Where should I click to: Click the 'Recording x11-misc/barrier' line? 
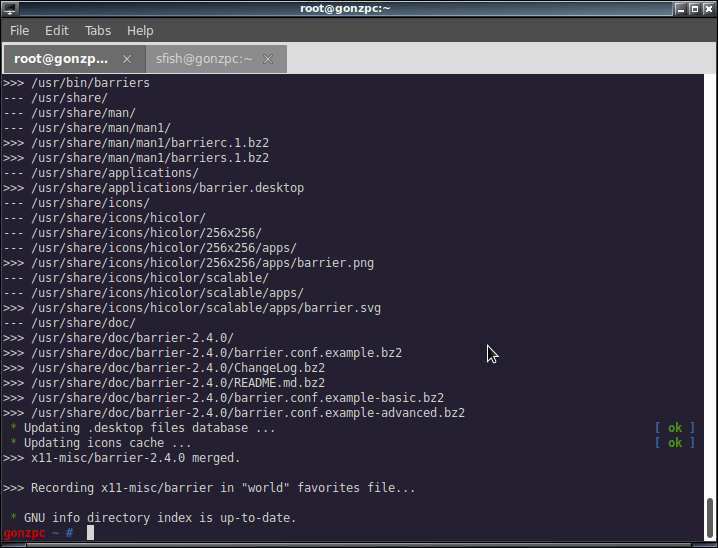click(209, 488)
